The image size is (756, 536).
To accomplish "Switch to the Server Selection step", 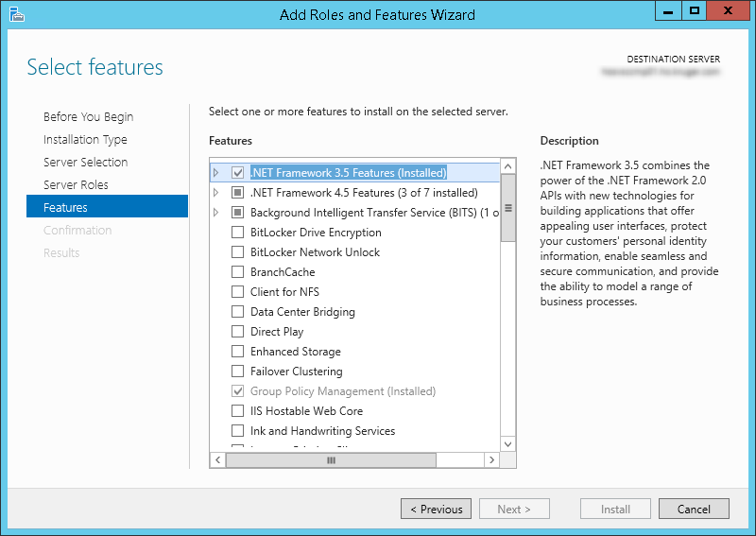I will (85, 162).
